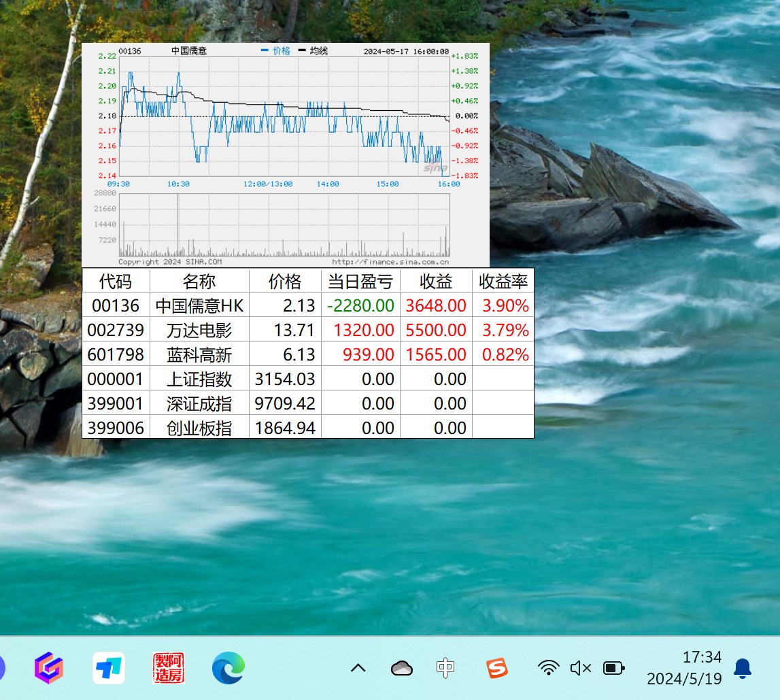
Task: Open OneDrive from the system tray
Action: point(401,668)
